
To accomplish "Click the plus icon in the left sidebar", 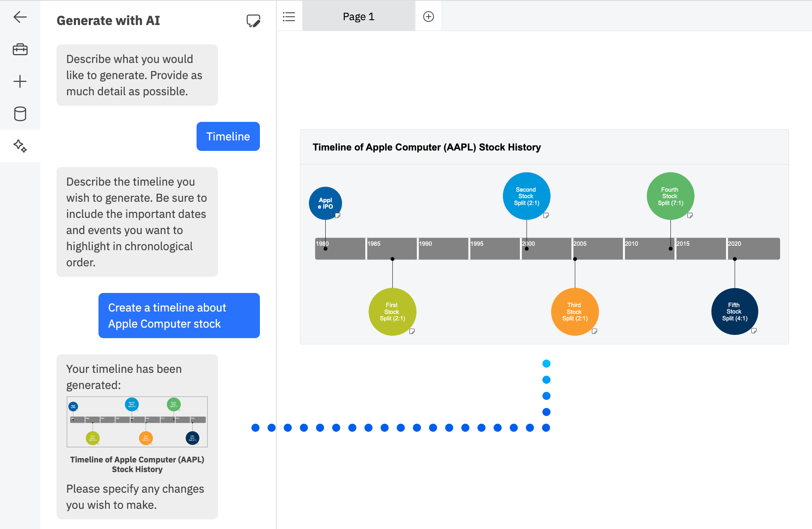I will (x=19, y=82).
